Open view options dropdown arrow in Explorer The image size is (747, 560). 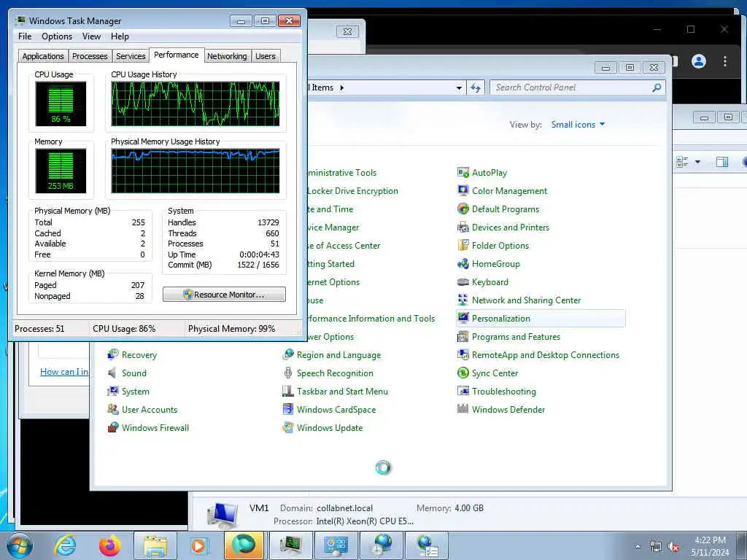pyautogui.click(x=697, y=162)
